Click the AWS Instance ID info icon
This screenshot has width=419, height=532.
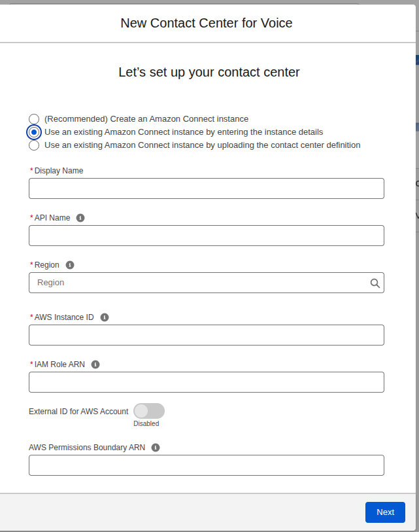(x=105, y=317)
